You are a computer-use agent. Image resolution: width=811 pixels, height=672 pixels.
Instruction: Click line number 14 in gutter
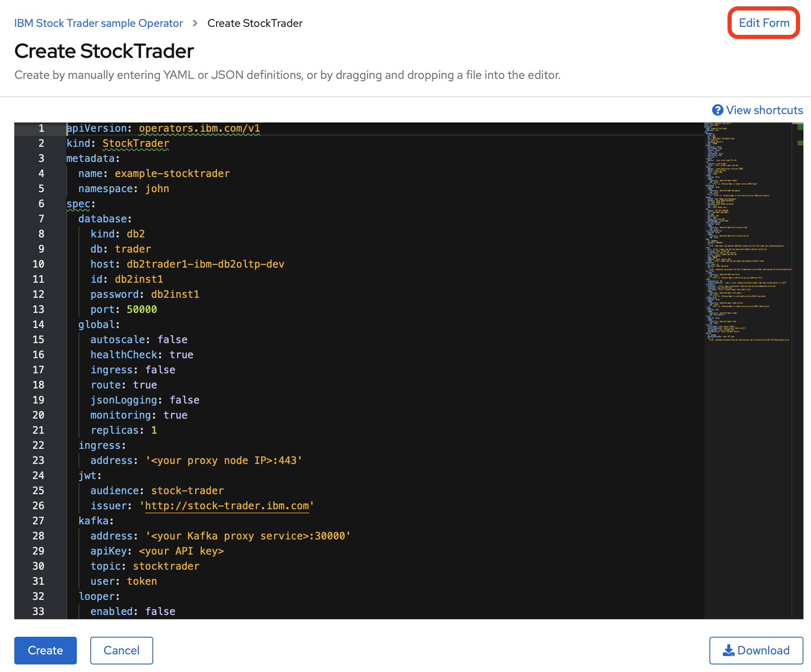[x=38, y=324]
